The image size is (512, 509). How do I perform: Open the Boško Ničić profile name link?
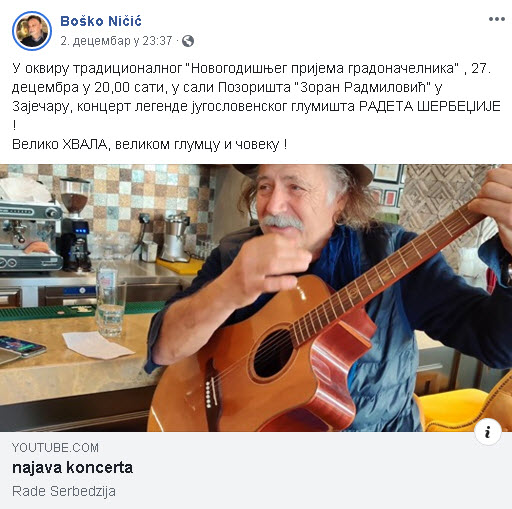(101, 21)
